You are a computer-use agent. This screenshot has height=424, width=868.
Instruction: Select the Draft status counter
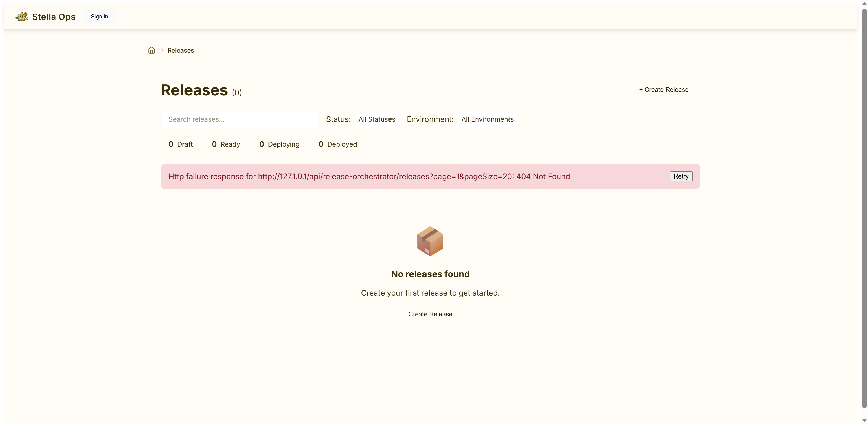(181, 144)
